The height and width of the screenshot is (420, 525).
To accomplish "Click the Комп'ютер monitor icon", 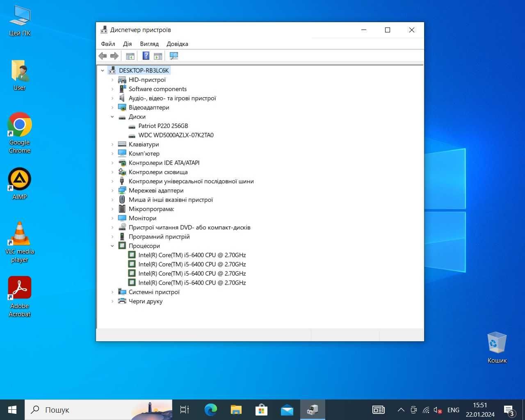I will coord(122,153).
